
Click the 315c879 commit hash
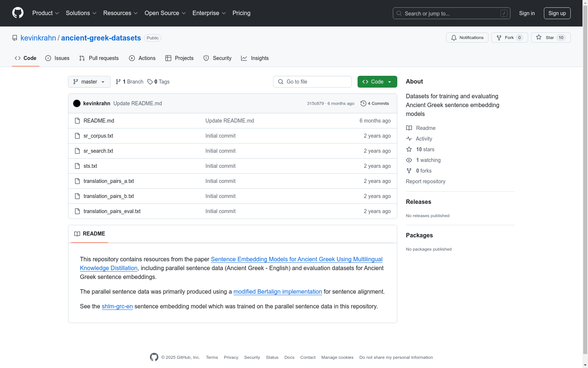click(x=315, y=103)
